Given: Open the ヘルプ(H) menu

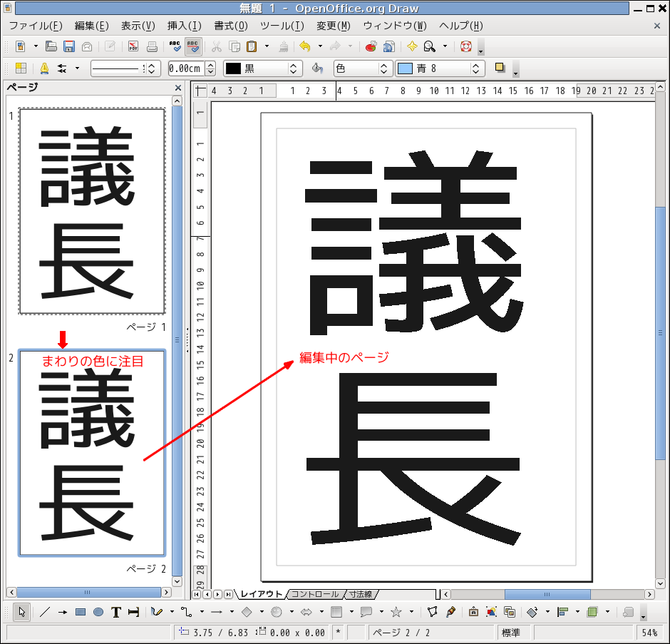Looking at the screenshot, I should click(461, 26).
